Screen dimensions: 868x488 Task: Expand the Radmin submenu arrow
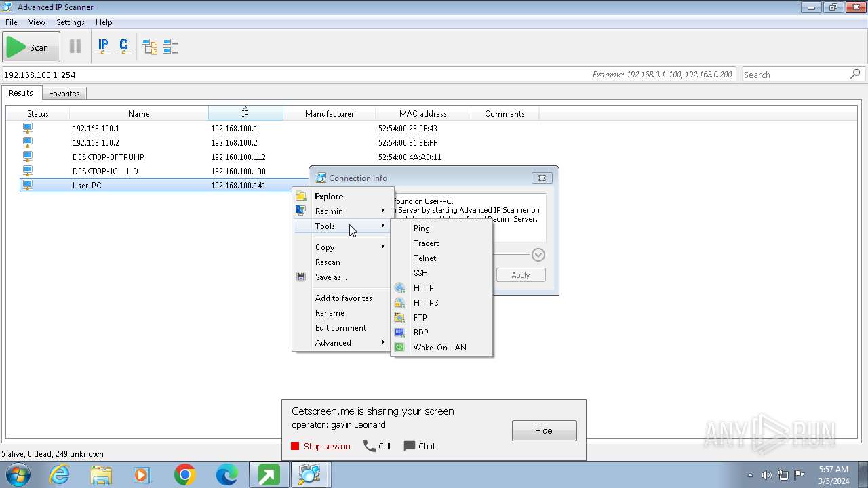[x=383, y=211]
